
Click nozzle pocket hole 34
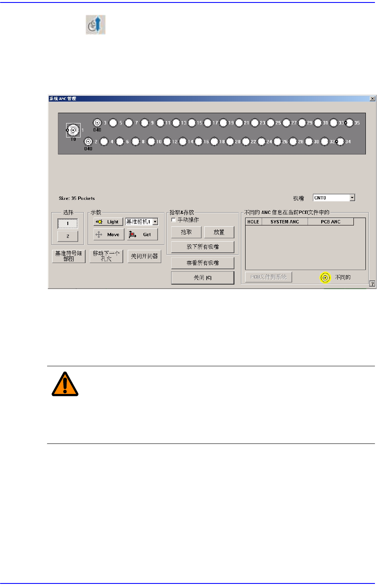pyautogui.click(x=340, y=142)
